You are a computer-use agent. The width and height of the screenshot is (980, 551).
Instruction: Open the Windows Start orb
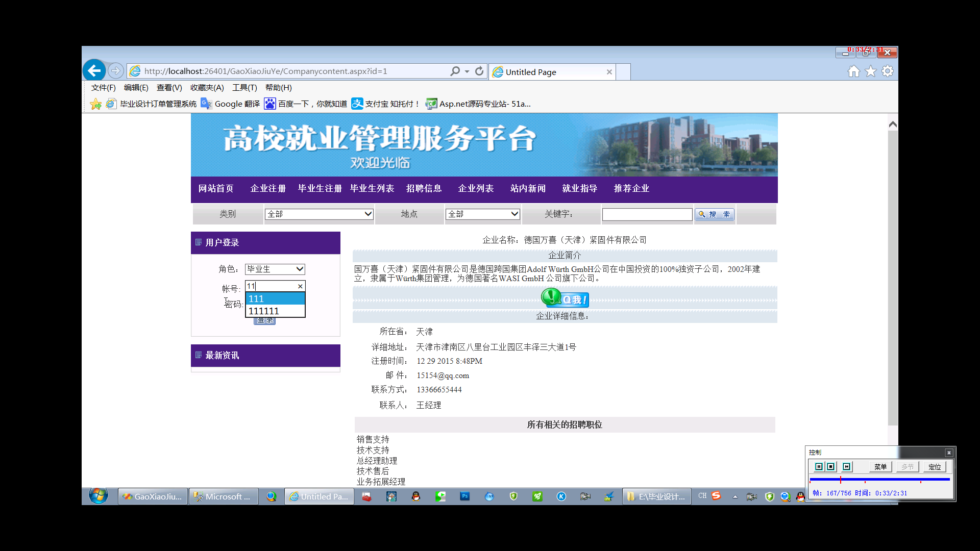99,496
